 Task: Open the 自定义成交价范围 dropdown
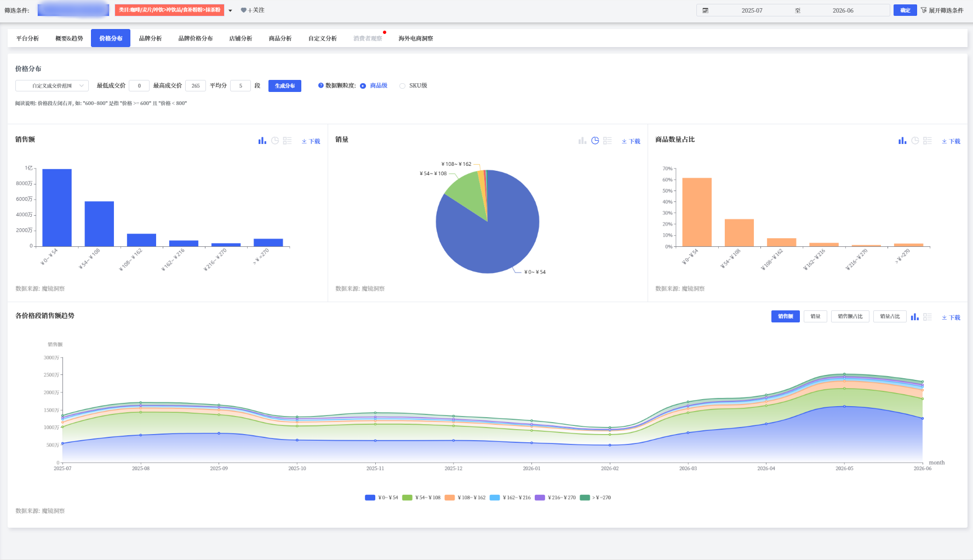52,86
